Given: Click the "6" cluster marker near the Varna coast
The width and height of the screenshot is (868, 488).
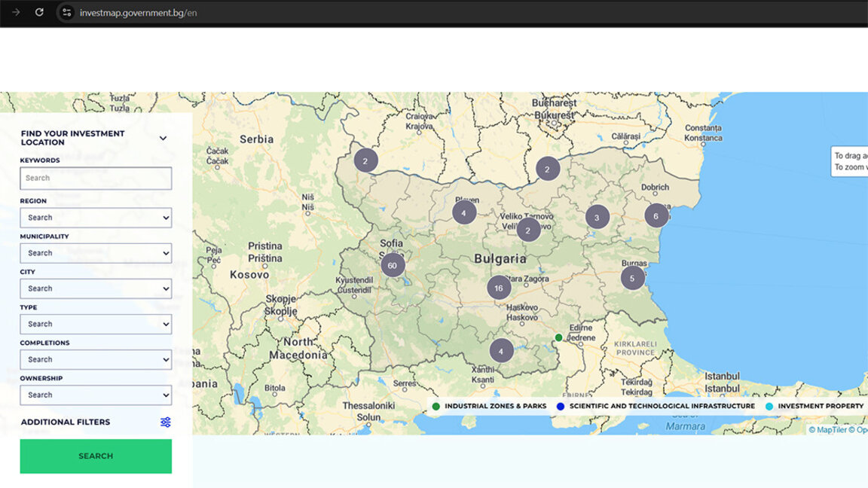Looking at the screenshot, I should (656, 215).
